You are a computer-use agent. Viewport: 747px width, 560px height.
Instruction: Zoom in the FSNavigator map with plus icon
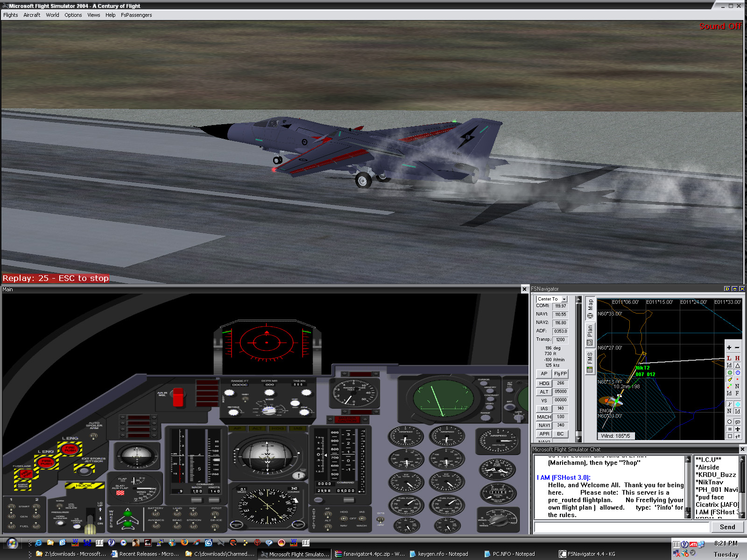729,348
